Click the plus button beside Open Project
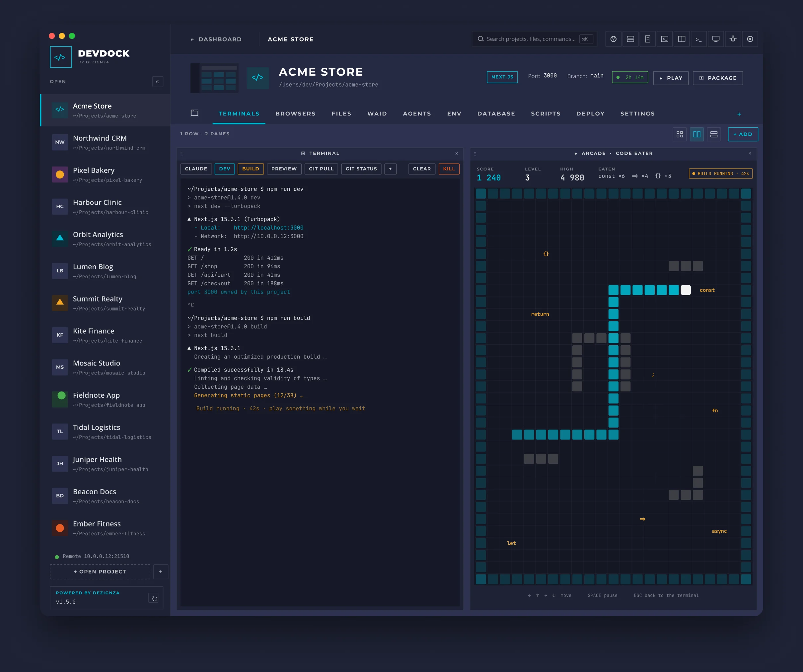This screenshot has width=803, height=672. click(x=161, y=571)
